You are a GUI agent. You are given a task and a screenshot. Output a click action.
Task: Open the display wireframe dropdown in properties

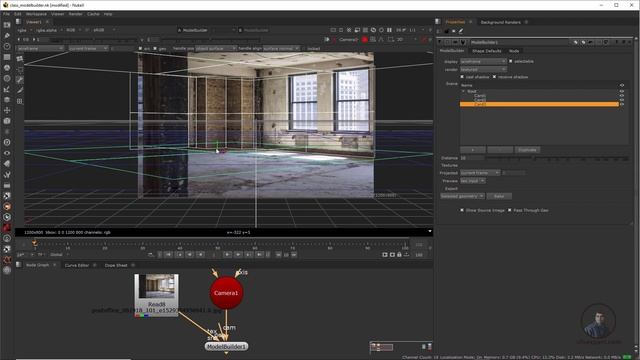483,61
